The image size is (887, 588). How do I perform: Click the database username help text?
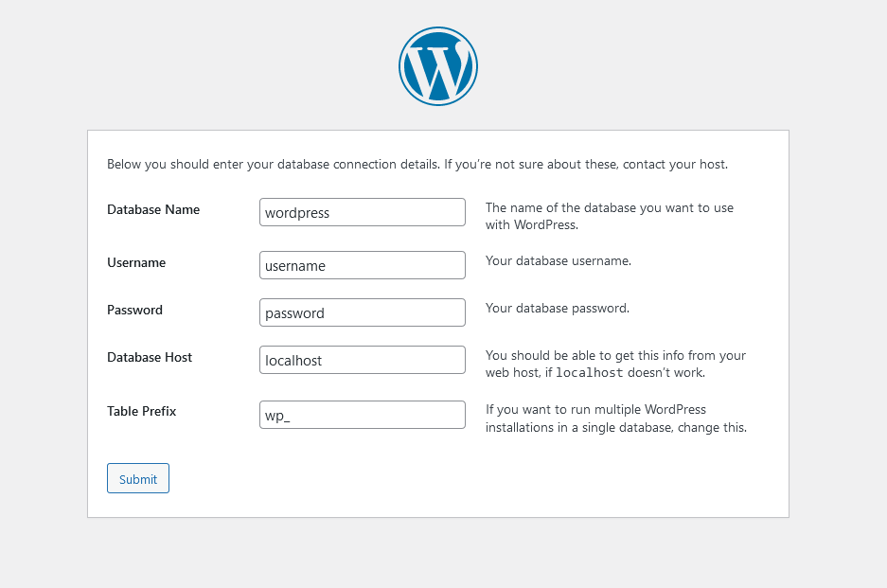(x=557, y=260)
